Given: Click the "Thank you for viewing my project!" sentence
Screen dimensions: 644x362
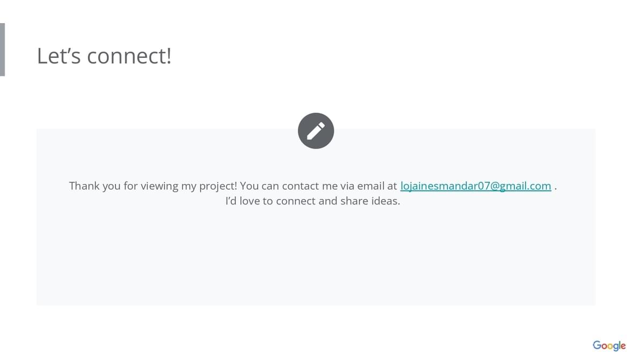Looking at the screenshot, I should pos(153,186).
